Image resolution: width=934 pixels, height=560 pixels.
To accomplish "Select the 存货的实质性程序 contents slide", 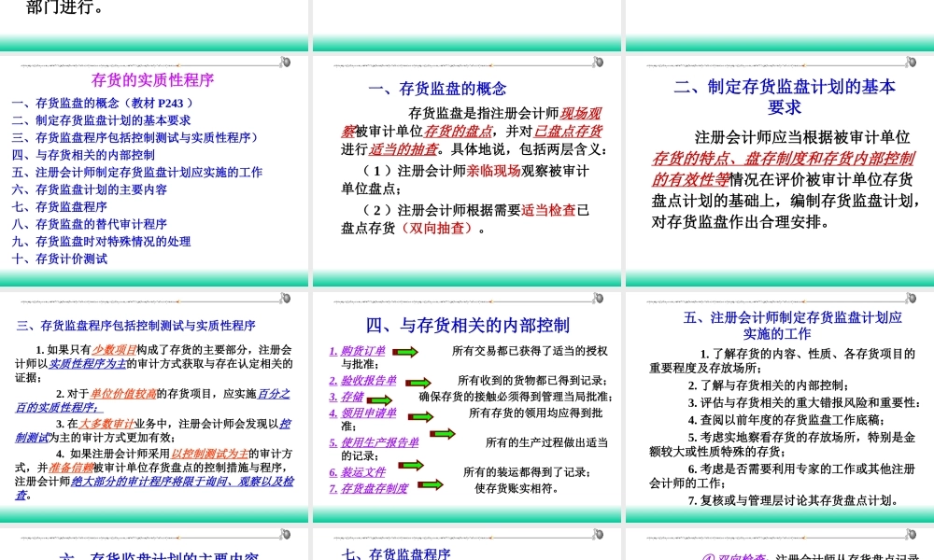I will 154,171.
